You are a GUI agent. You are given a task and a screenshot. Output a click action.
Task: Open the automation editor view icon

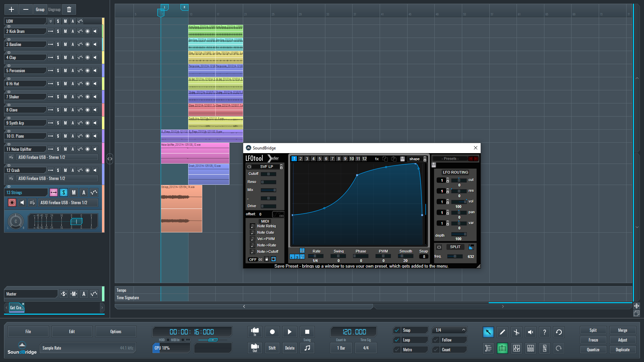pyautogui.click(x=516, y=348)
